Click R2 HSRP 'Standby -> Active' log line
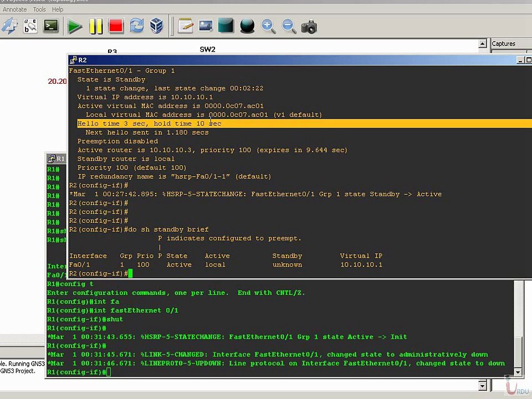This screenshot has height=399, width=532. [255, 194]
